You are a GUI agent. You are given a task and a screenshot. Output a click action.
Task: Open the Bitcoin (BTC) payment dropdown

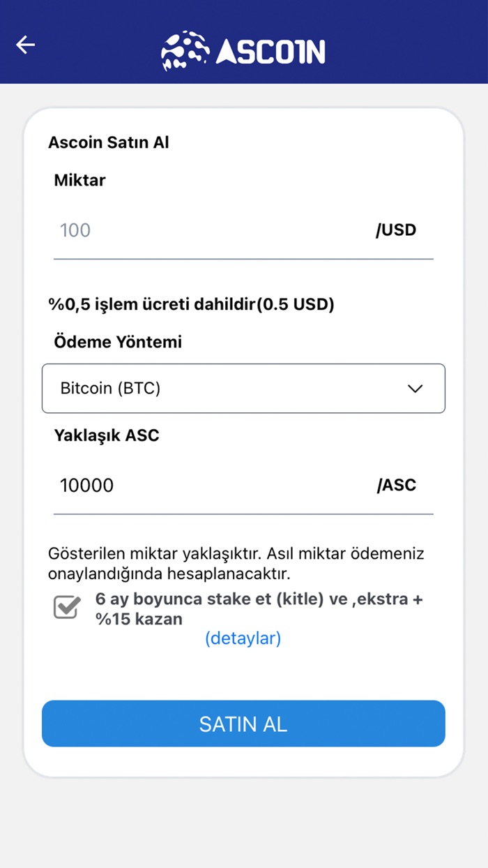click(243, 389)
